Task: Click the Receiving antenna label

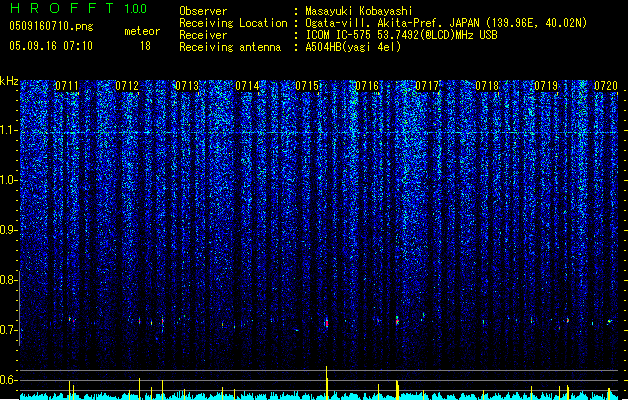Action: [230, 47]
